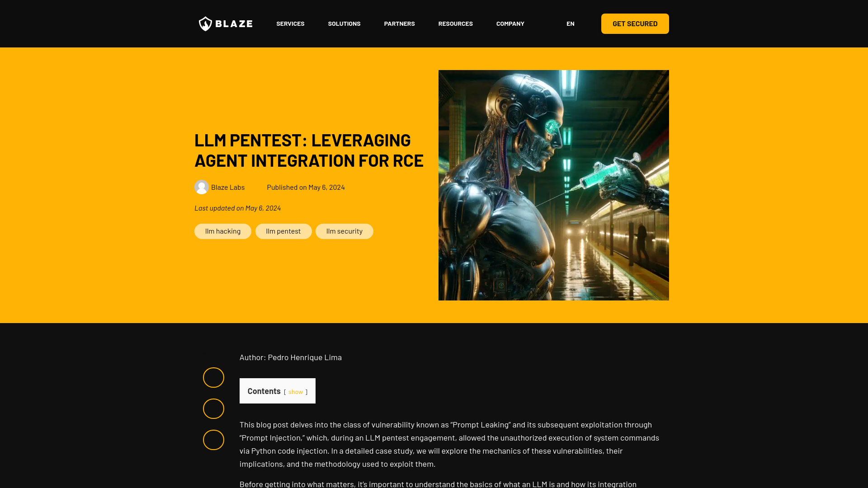Click the second circular navigation icon
This screenshot has width=868, height=488.
(x=213, y=408)
